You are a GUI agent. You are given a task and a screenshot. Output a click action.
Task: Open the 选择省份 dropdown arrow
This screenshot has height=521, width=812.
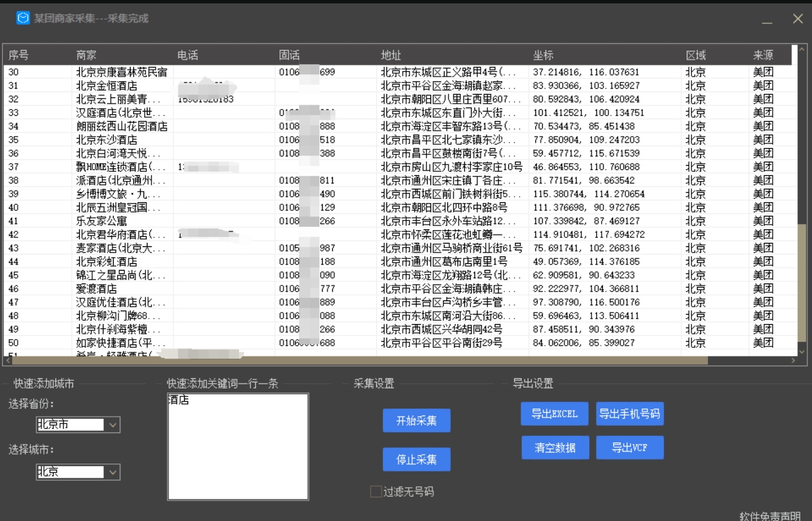[113, 425]
